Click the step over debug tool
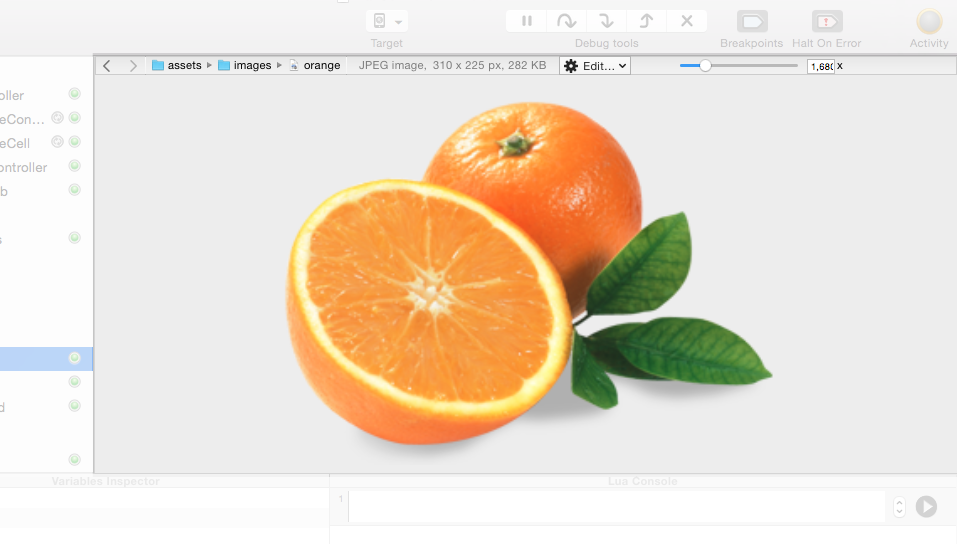This screenshot has width=957, height=544. coord(566,21)
